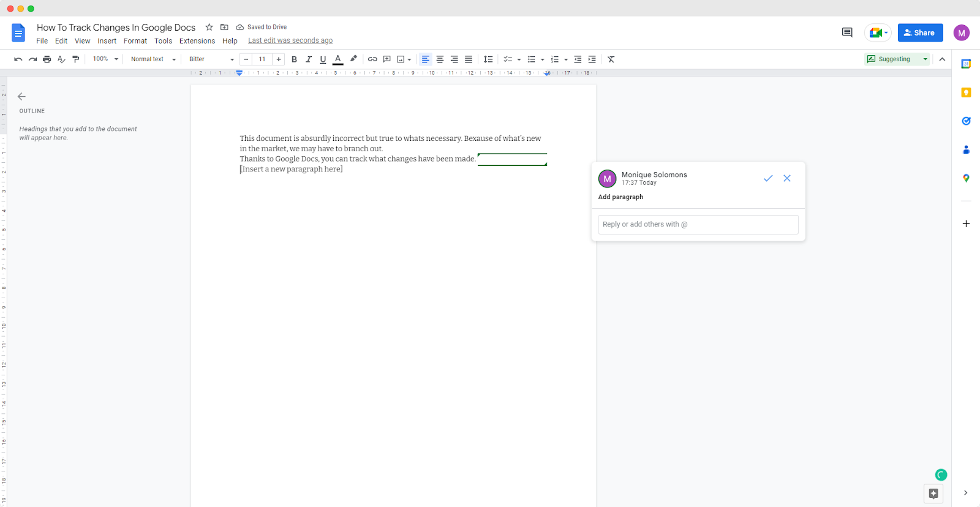Move the document to another folder
980x507 pixels.
pyautogui.click(x=224, y=27)
